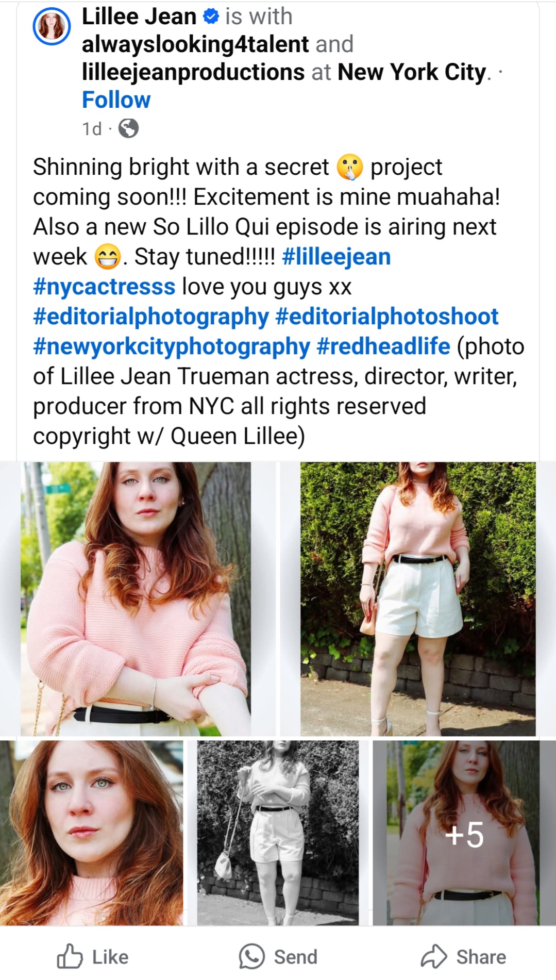The image size is (556, 980).
Task: Open the lilleejeanproductions tagged profile
Action: click(x=193, y=72)
